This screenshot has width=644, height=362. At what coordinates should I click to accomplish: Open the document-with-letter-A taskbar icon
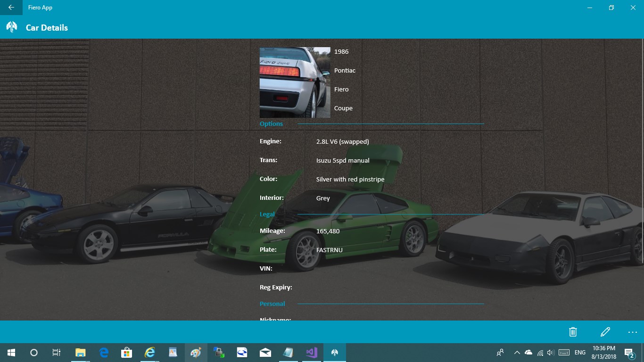pyautogui.click(x=173, y=353)
